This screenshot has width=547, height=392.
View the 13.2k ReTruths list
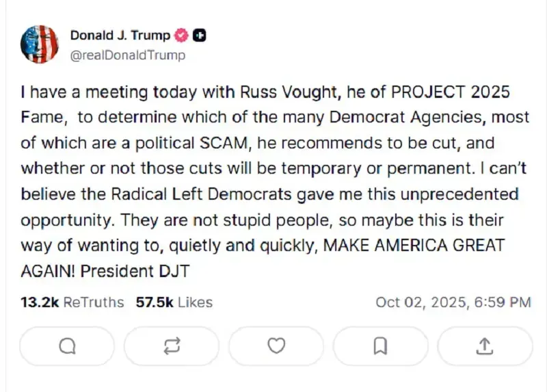point(72,302)
